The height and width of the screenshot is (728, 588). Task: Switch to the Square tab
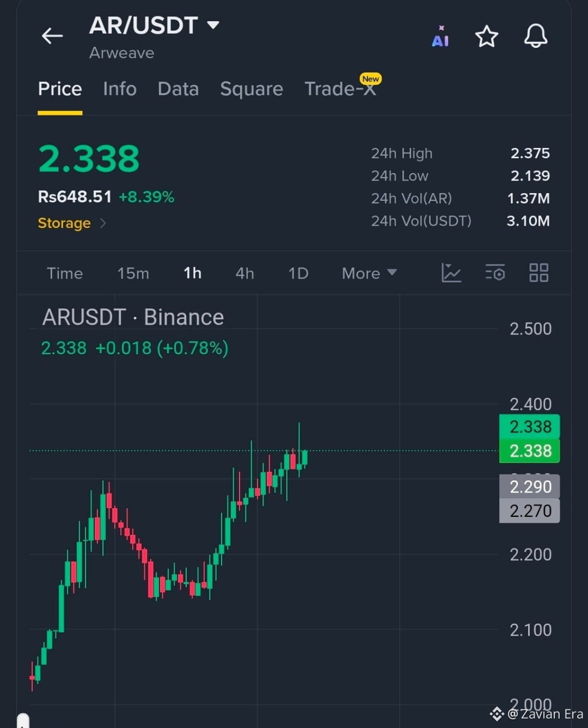(252, 89)
